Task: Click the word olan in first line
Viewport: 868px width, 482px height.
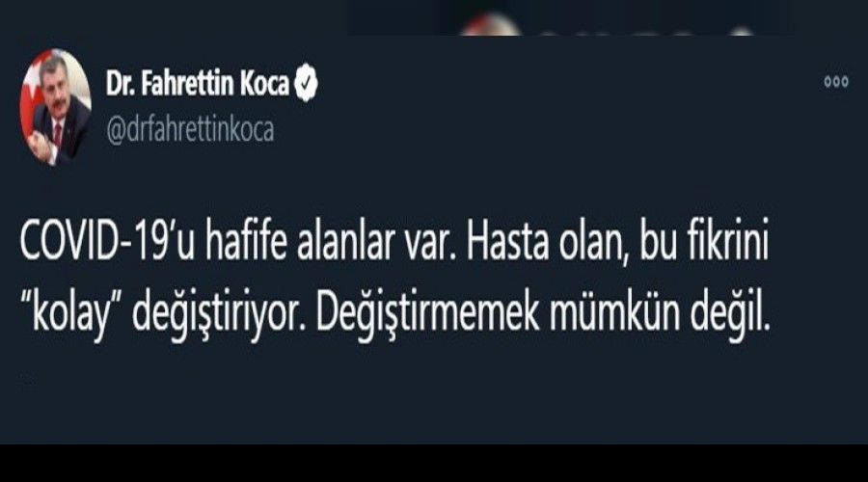Action: tap(596, 242)
